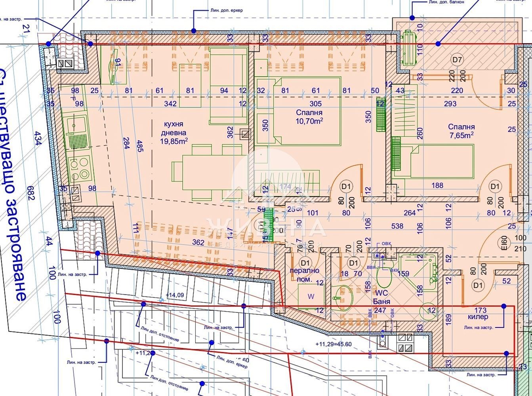Click the 'килер' storage room label
The height and width of the screenshot is (396, 532).
[477, 317]
